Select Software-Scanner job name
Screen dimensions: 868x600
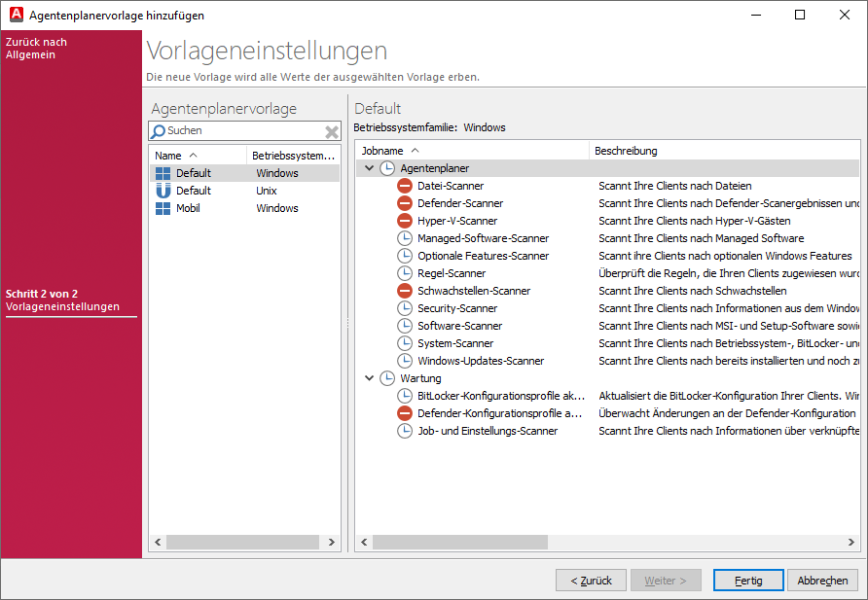click(459, 326)
